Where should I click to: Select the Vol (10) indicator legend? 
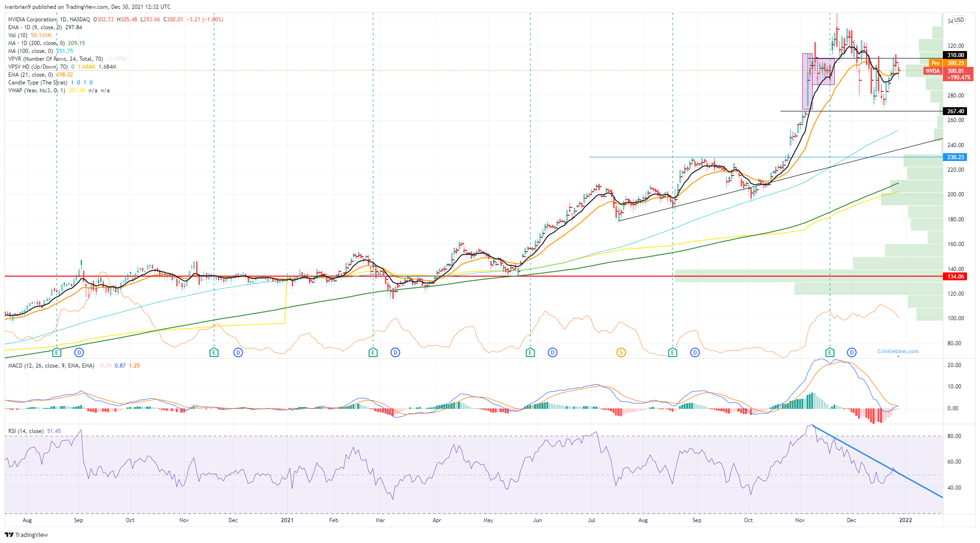pos(30,35)
